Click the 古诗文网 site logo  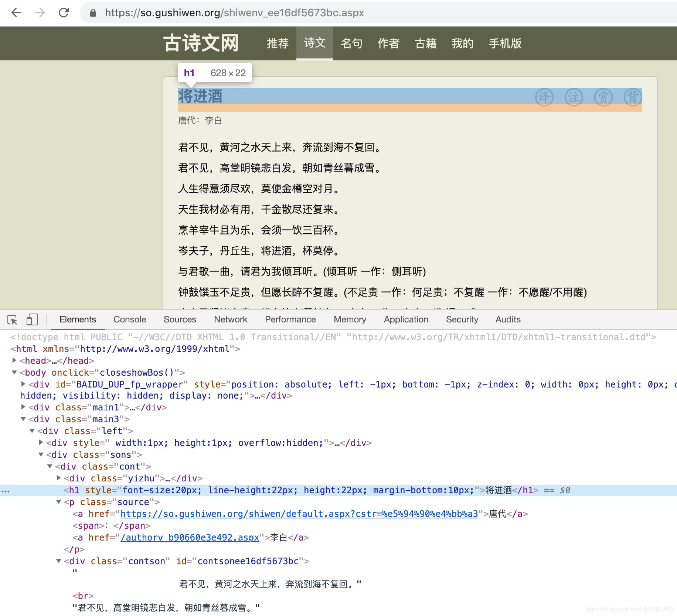click(201, 43)
